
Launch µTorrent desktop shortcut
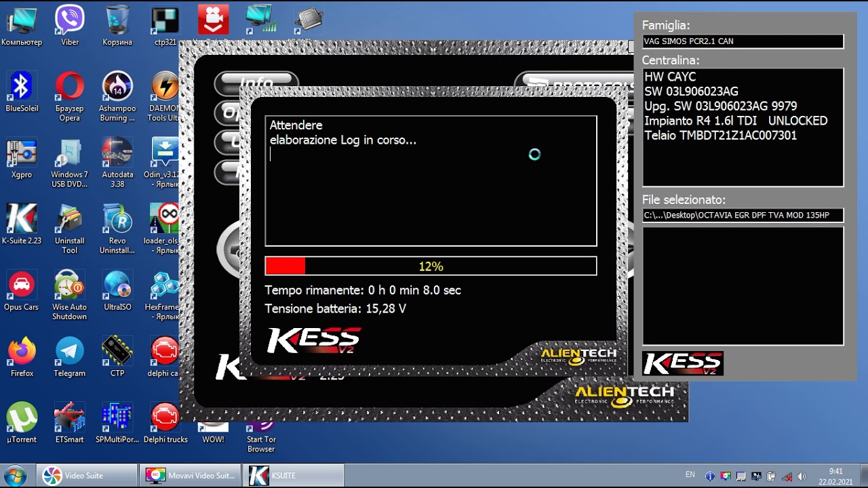pos(22,423)
